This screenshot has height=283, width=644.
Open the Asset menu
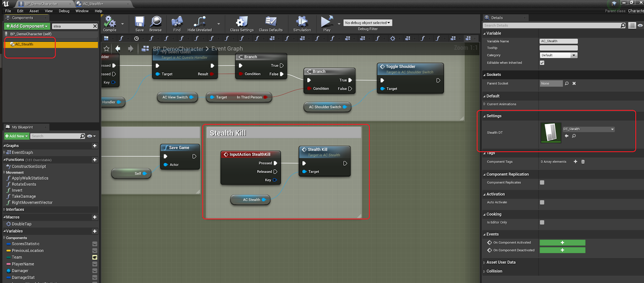(x=34, y=11)
